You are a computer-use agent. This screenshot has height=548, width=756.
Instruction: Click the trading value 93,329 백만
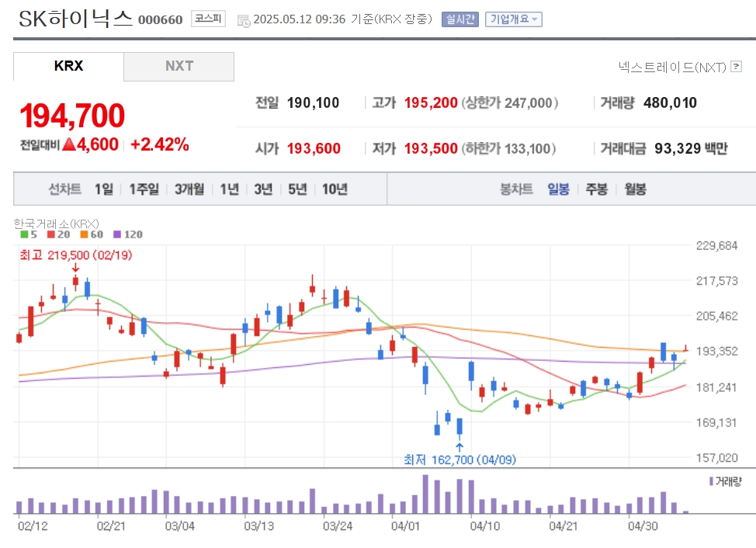point(691,148)
